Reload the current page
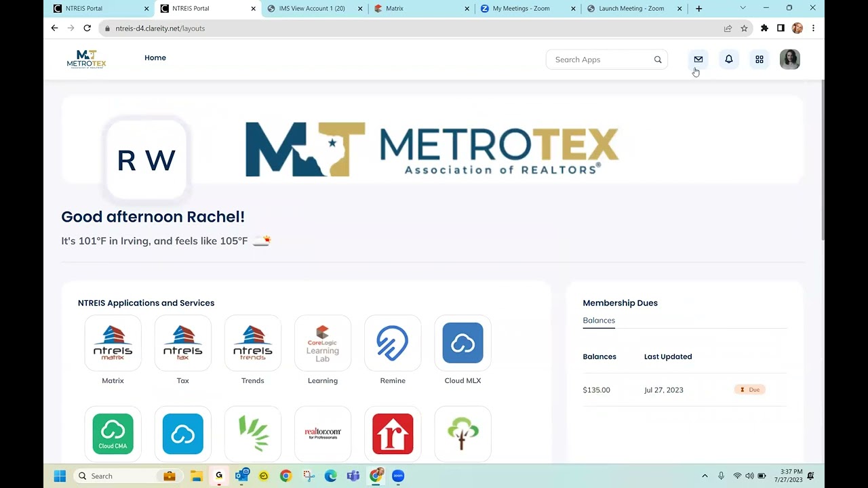 (87, 28)
